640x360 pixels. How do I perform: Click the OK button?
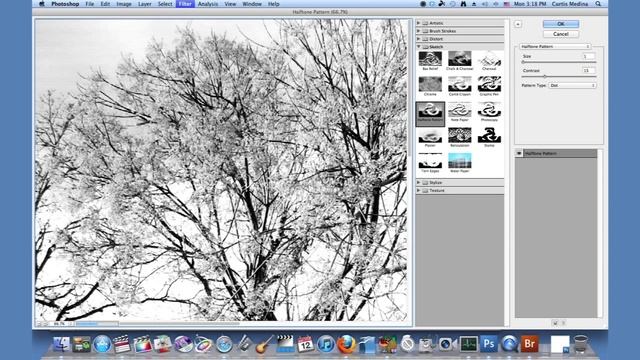pos(561,24)
